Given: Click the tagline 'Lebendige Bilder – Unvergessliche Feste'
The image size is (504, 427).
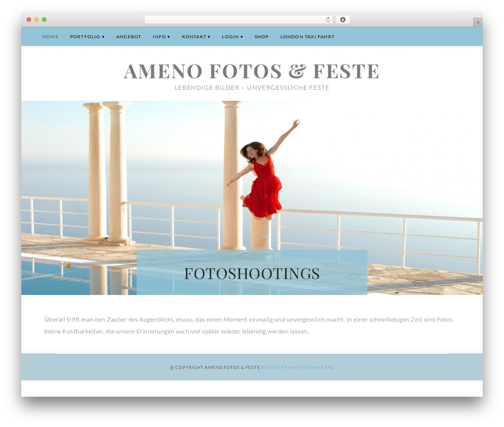Looking at the screenshot, I should pyautogui.click(x=252, y=87).
